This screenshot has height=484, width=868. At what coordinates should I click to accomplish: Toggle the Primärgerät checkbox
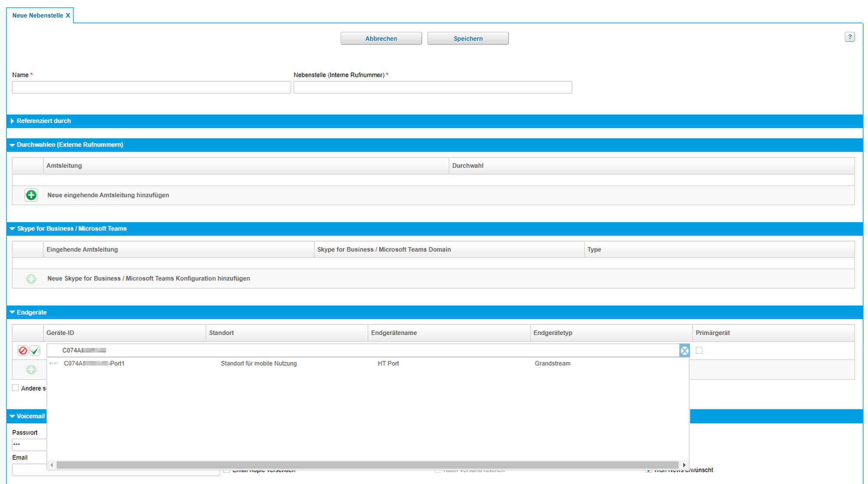click(699, 350)
